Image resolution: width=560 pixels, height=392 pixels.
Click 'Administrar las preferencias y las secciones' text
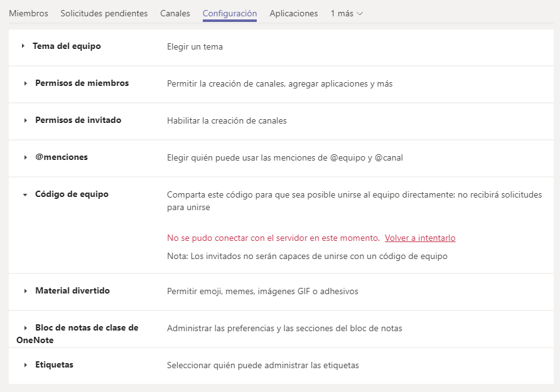point(284,329)
